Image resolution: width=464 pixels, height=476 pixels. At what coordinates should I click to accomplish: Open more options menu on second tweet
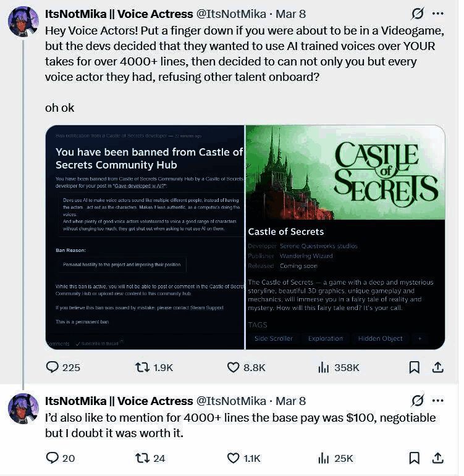(438, 401)
